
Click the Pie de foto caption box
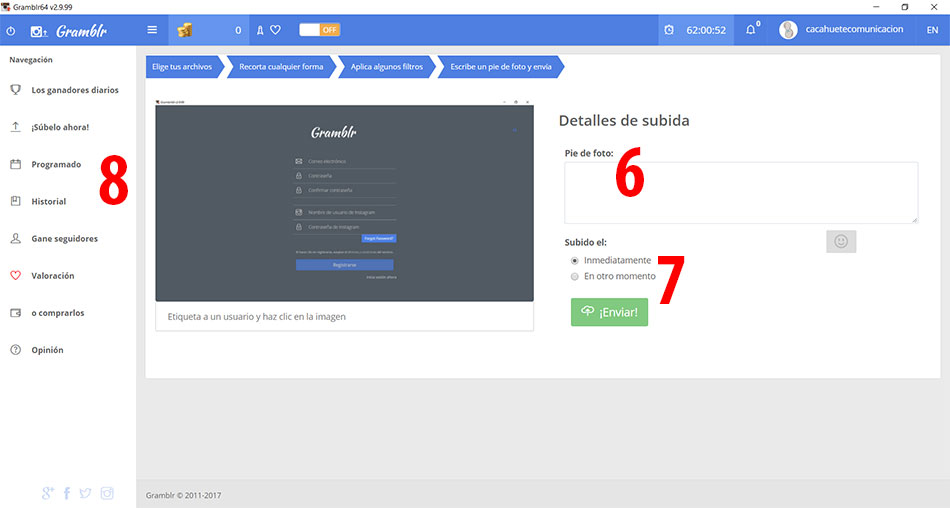pyautogui.click(x=741, y=193)
